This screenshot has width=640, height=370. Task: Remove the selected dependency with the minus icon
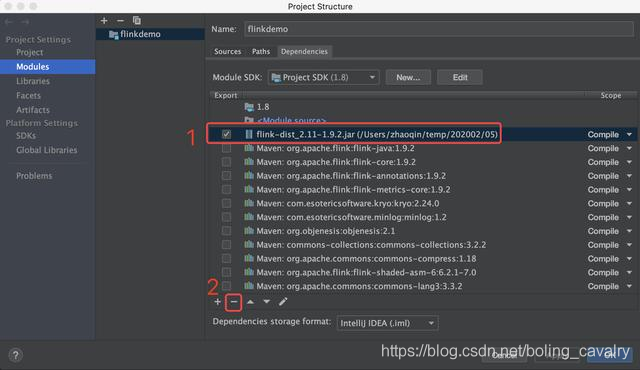[x=233, y=302]
